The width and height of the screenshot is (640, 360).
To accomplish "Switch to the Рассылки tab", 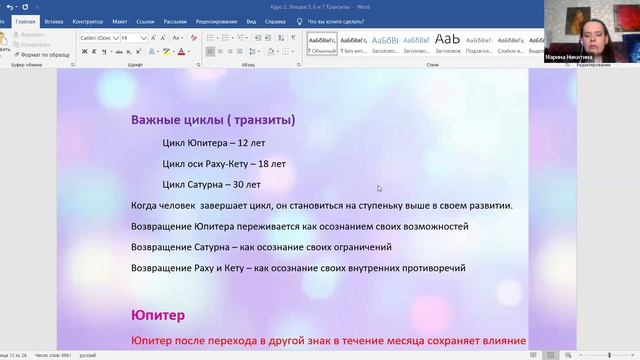I will coord(175,22).
